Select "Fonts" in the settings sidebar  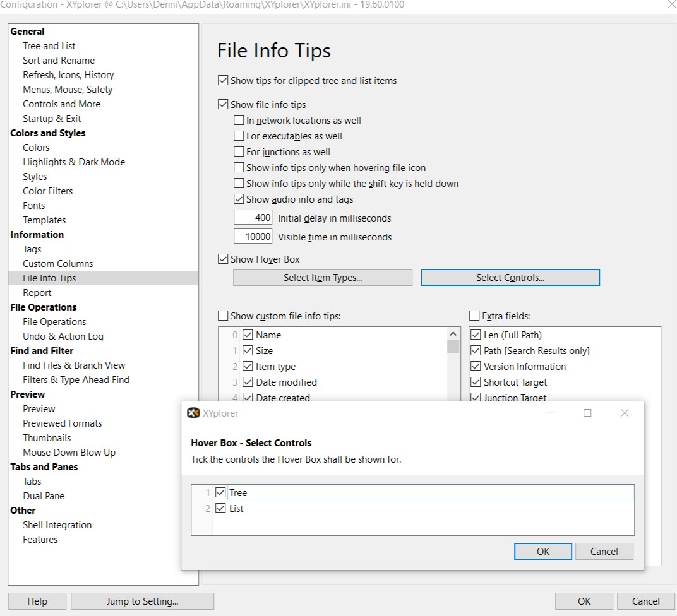[x=33, y=205]
